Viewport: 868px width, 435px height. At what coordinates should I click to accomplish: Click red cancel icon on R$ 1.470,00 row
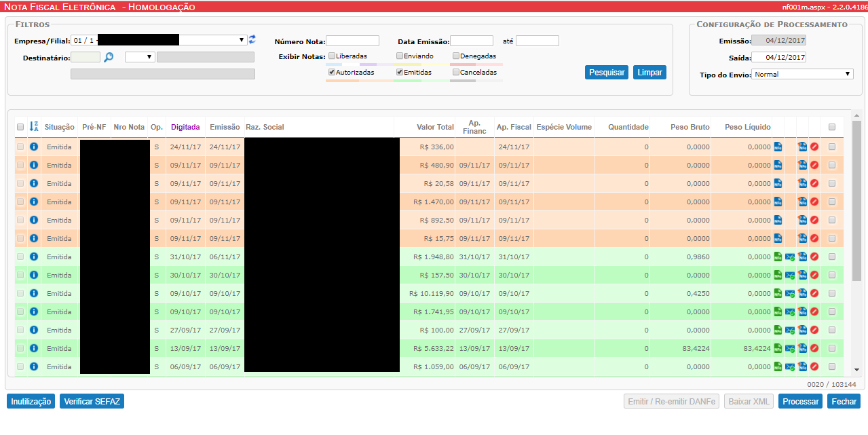814,202
